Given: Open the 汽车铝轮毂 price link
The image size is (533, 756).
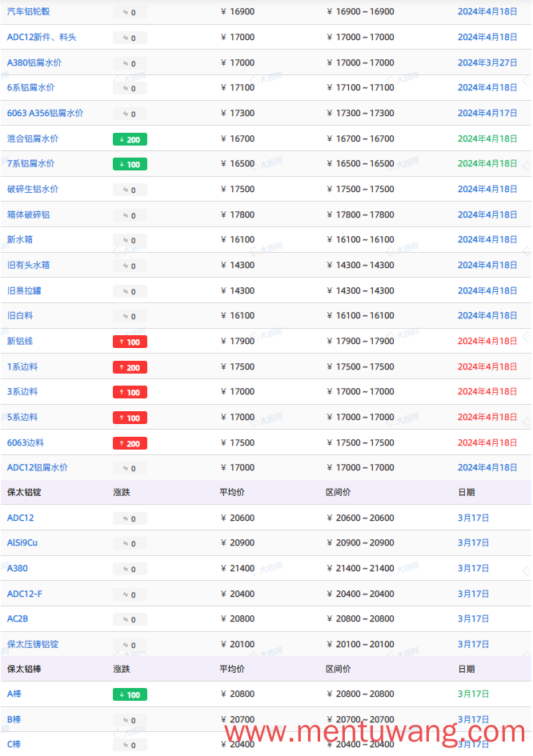Looking at the screenshot, I should click(x=29, y=11).
